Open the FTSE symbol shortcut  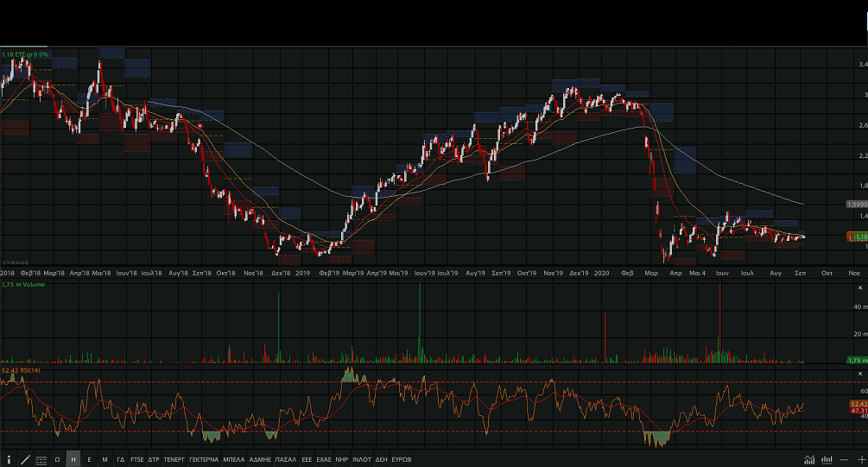pos(137,459)
